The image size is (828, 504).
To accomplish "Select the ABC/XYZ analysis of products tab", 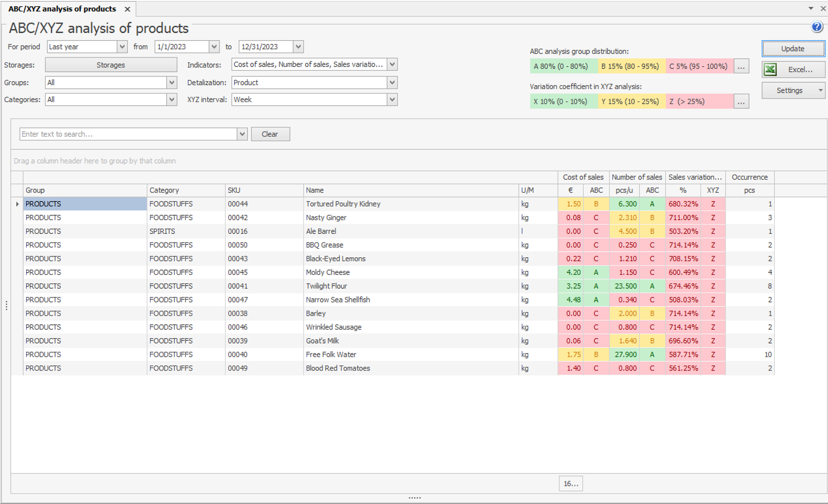I will point(62,9).
